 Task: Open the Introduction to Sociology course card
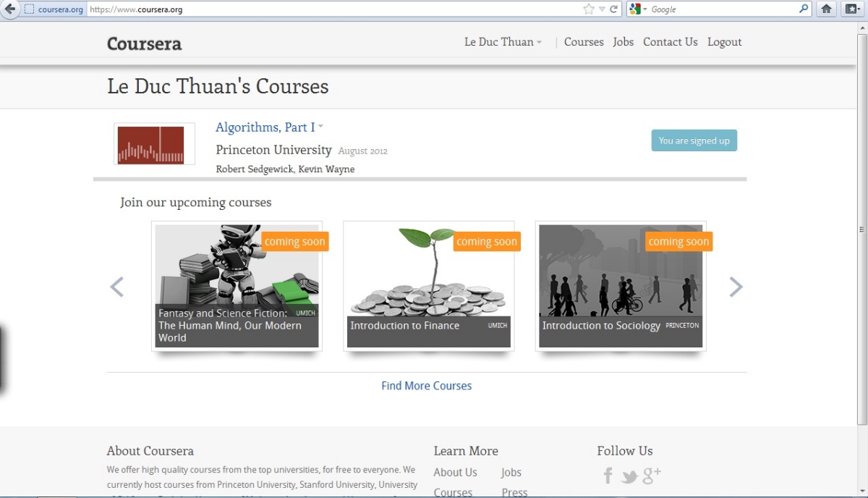pyautogui.click(x=621, y=286)
